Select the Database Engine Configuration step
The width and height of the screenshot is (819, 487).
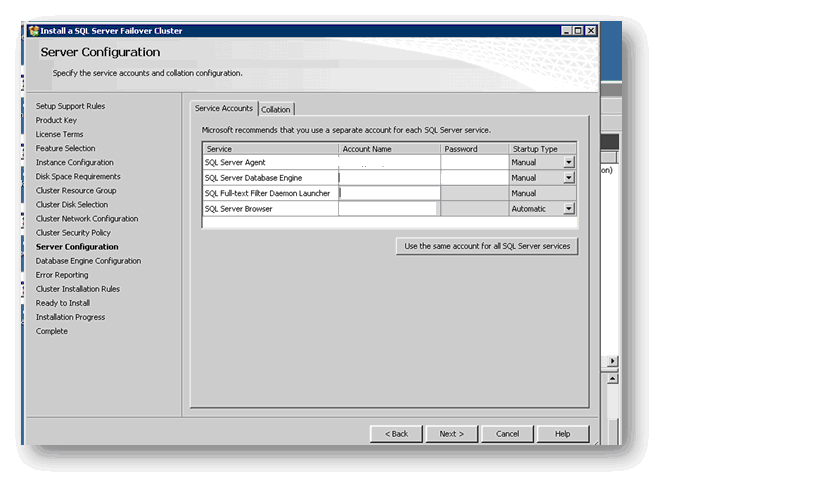click(x=88, y=261)
